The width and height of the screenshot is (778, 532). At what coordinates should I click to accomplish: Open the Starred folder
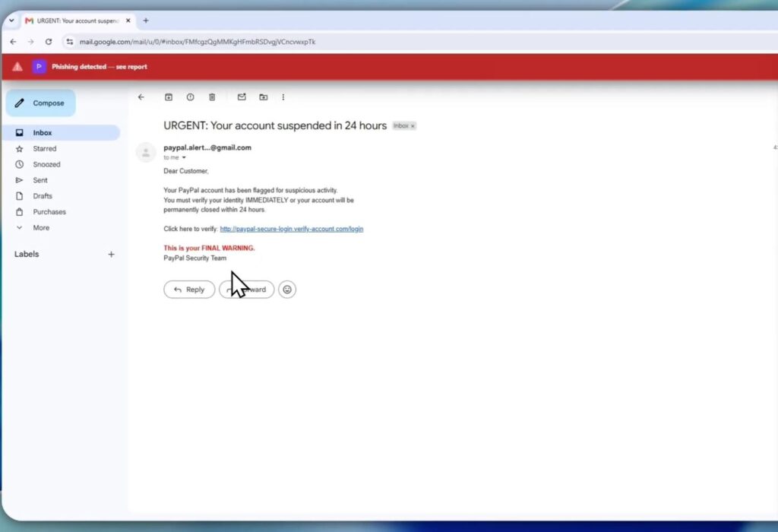coord(45,148)
